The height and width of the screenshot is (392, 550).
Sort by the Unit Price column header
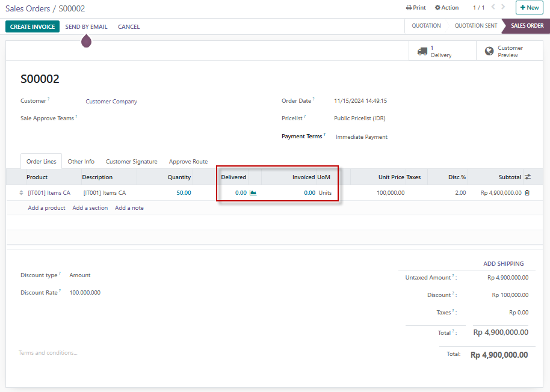click(x=391, y=177)
